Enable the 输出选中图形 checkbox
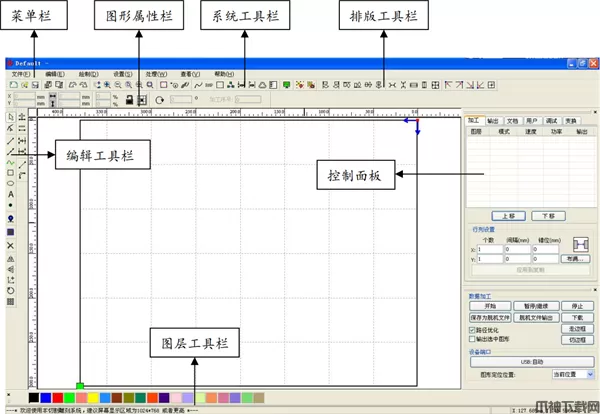This screenshot has height=414, width=600. pos(472,339)
